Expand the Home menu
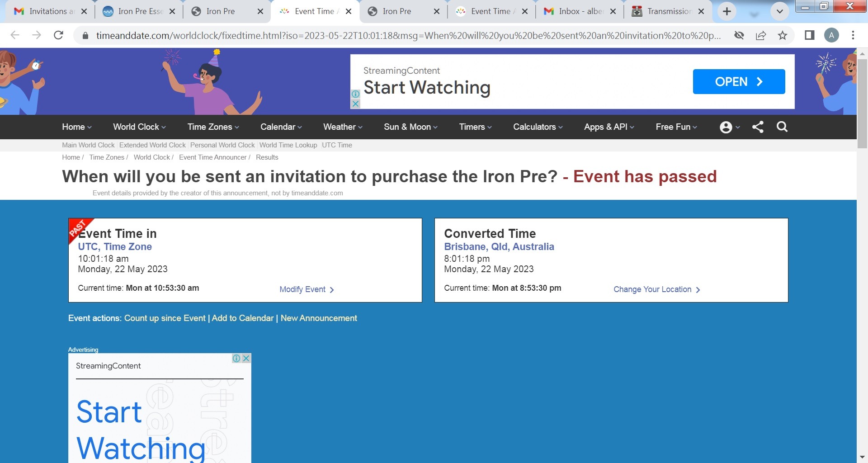 [77, 127]
